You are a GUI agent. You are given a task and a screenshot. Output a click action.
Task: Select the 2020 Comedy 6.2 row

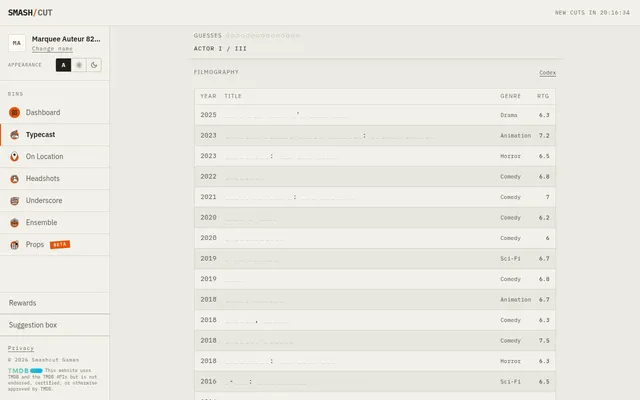(375, 218)
